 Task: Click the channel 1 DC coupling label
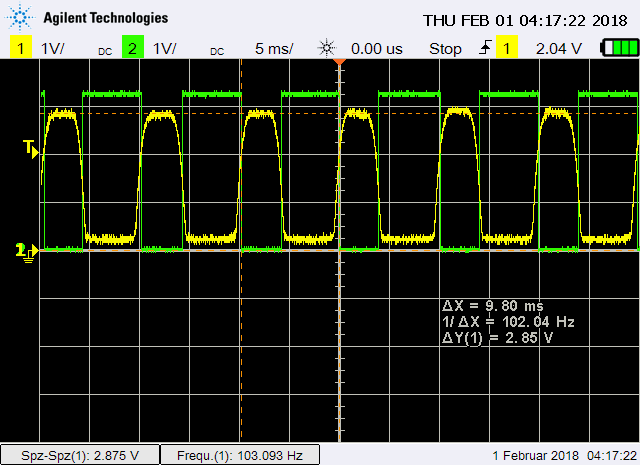pyautogui.click(x=105, y=51)
